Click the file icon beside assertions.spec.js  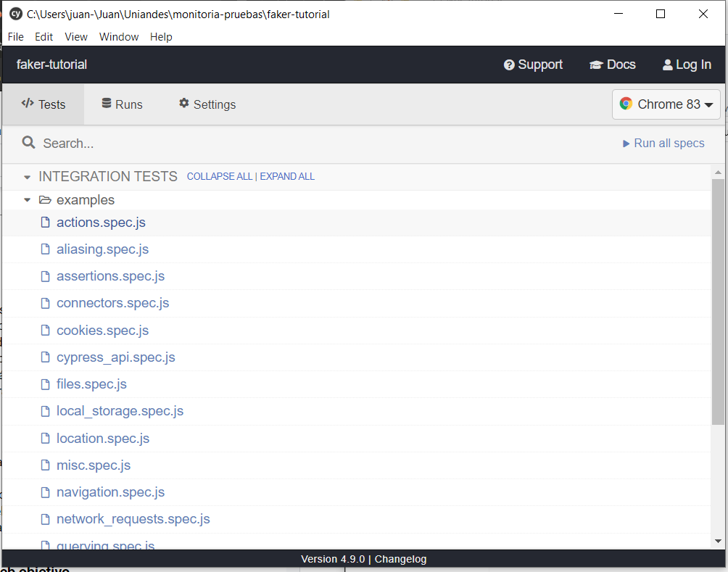pyautogui.click(x=45, y=276)
